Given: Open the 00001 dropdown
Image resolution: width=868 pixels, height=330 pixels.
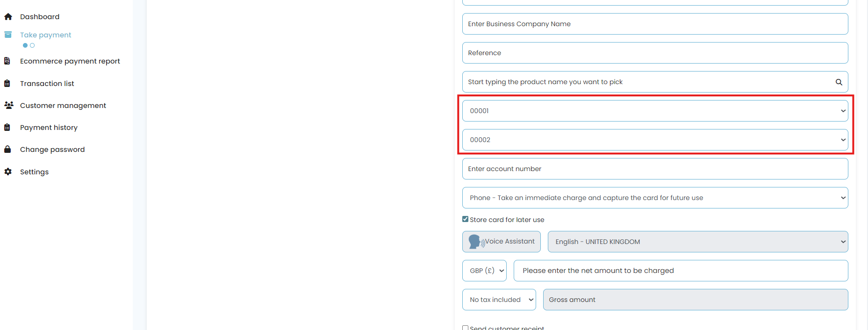Looking at the screenshot, I should [x=655, y=111].
